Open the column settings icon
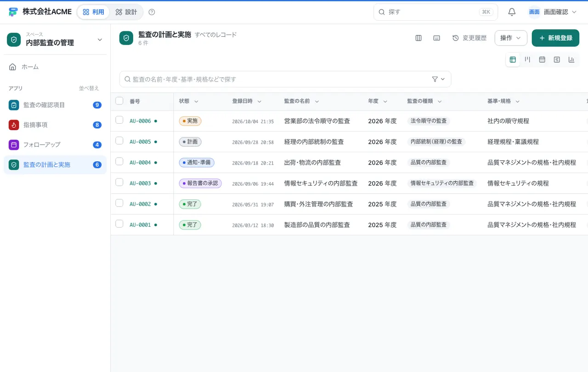The width and height of the screenshot is (588, 372). point(418,38)
